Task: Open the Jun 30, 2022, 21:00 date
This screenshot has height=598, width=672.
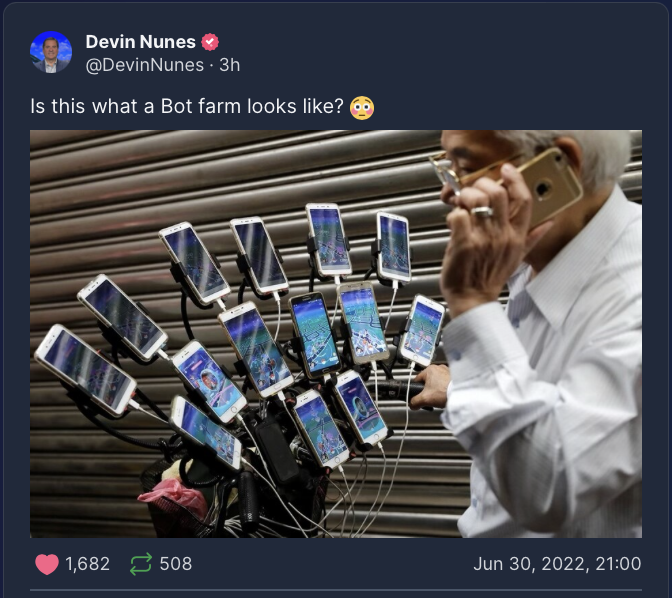Action: [x=557, y=564]
